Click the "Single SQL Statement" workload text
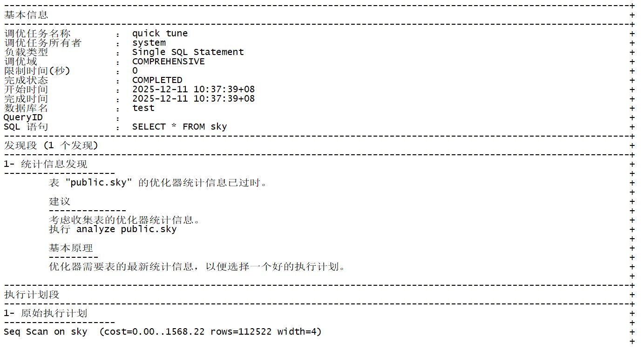The width and height of the screenshot is (644, 351). click(188, 52)
